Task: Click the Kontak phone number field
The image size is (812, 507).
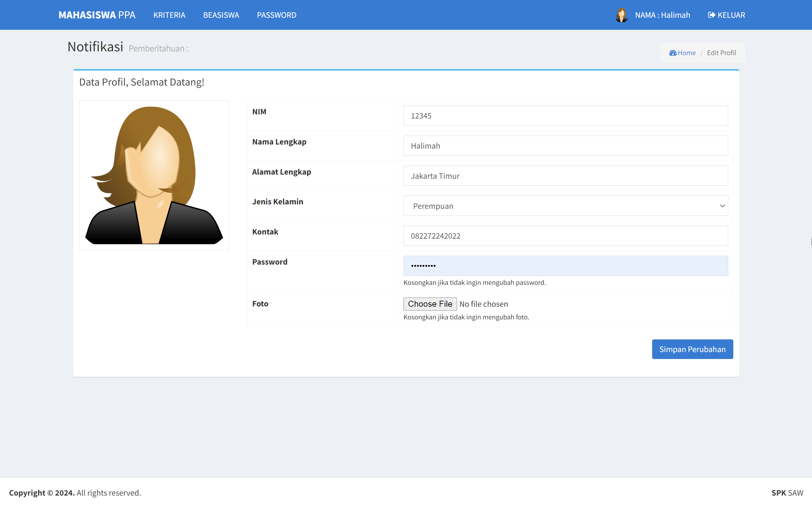Action: pyautogui.click(x=565, y=236)
